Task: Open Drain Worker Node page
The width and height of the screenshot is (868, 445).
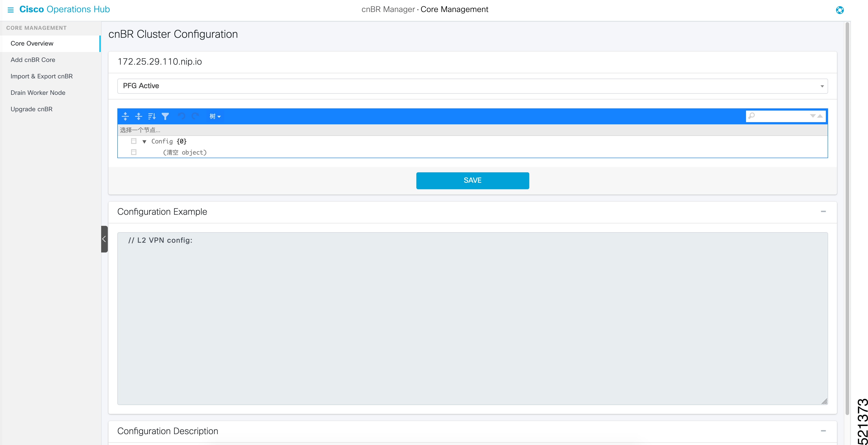Action: (x=38, y=92)
